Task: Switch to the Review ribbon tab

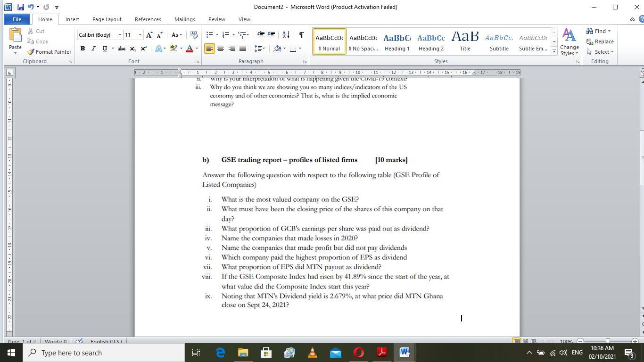Action: pos(216,19)
